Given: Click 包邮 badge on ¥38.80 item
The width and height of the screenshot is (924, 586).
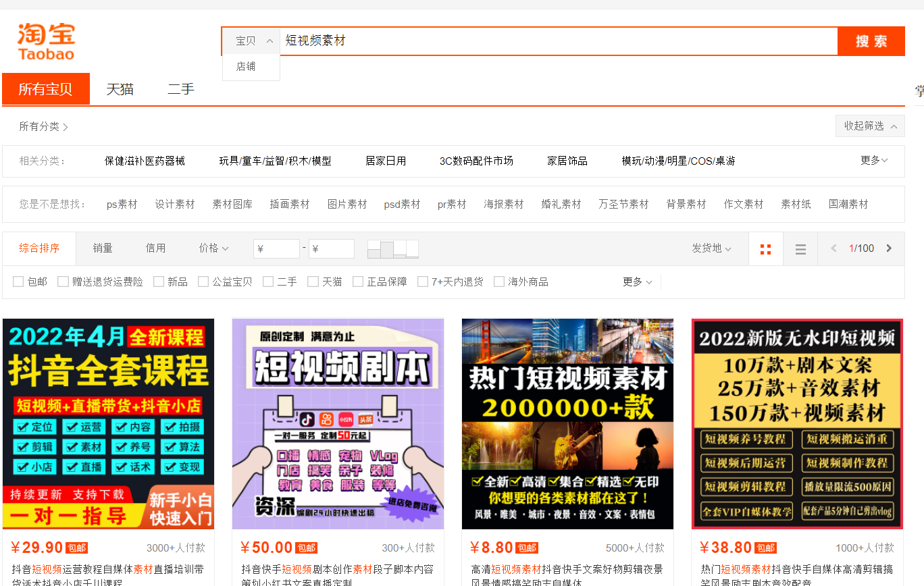Looking at the screenshot, I should (x=766, y=548).
